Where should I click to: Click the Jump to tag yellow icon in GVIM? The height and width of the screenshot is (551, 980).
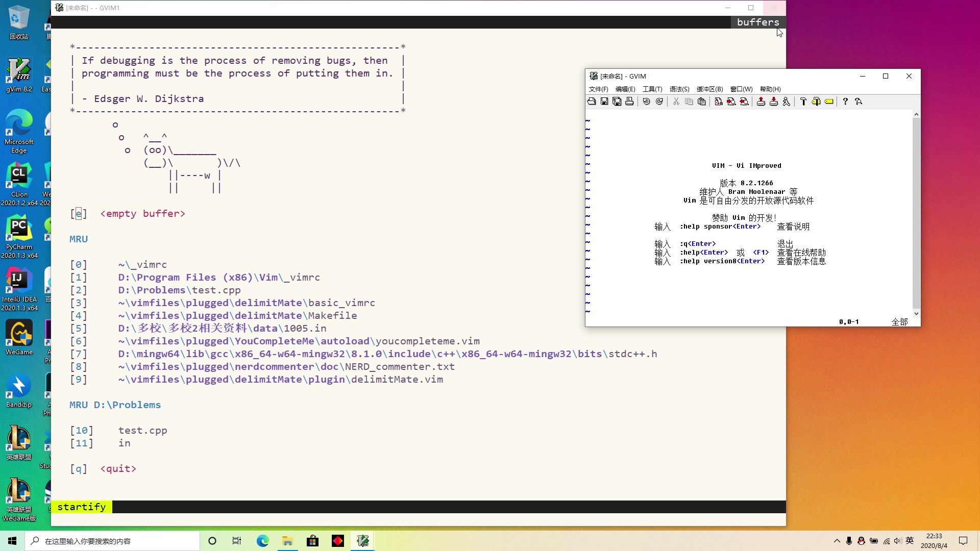pos(829,102)
